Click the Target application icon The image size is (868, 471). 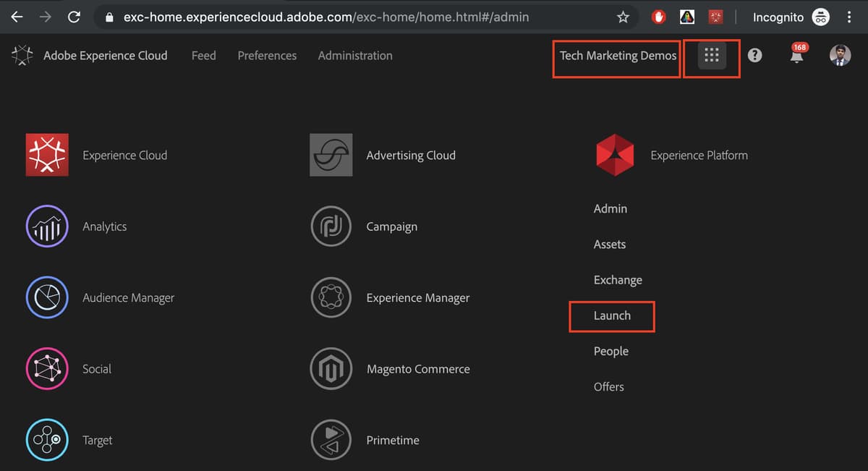click(46, 439)
